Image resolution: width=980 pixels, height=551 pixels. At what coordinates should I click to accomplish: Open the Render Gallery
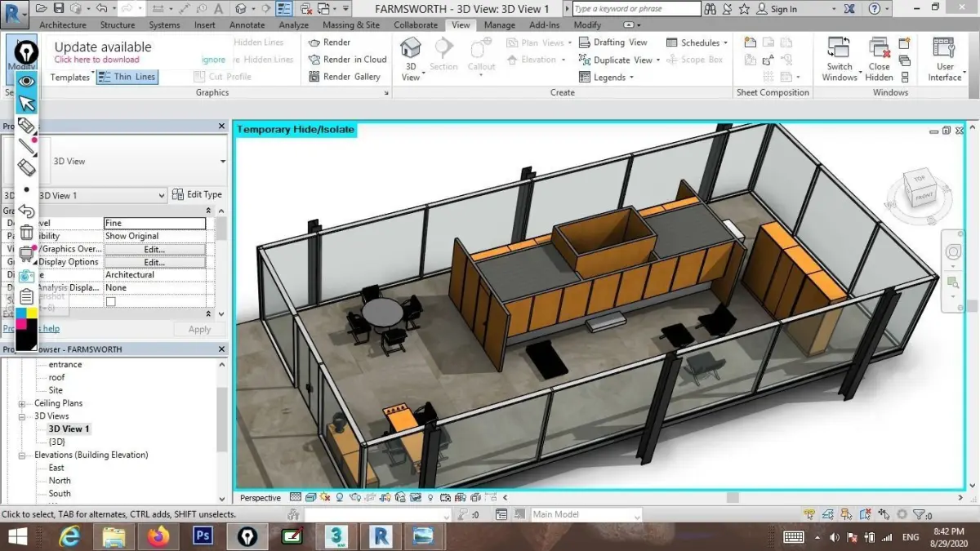[x=345, y=77]
